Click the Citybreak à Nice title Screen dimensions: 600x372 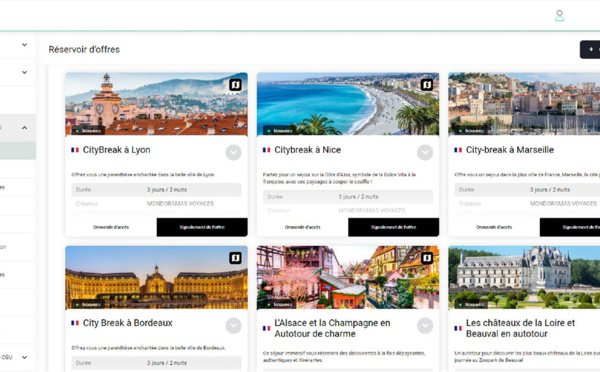click(x=308, y=150)
